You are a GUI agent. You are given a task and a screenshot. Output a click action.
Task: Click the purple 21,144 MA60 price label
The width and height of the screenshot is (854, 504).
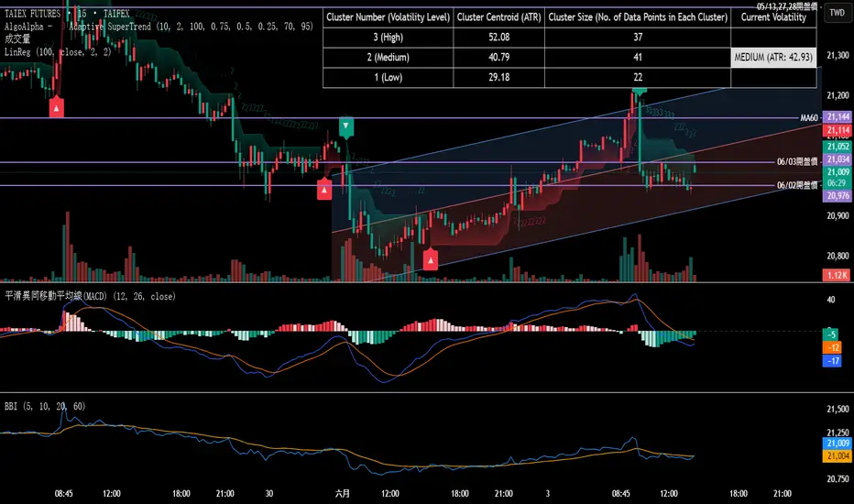838,116
